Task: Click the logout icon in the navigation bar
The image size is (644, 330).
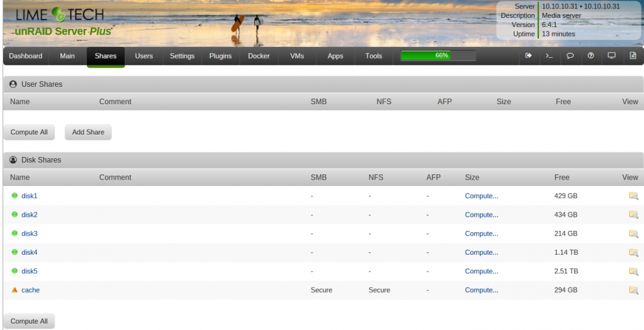Action: (528, 55)
